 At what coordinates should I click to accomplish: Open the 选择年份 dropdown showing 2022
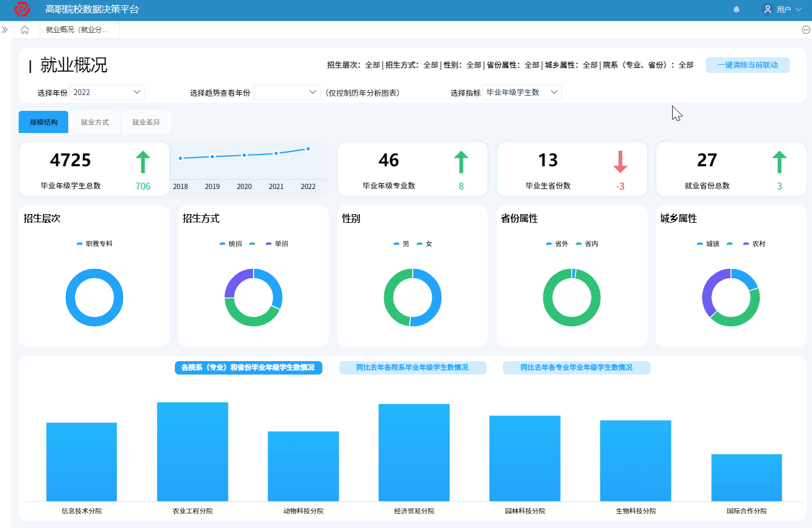(107, 92)
